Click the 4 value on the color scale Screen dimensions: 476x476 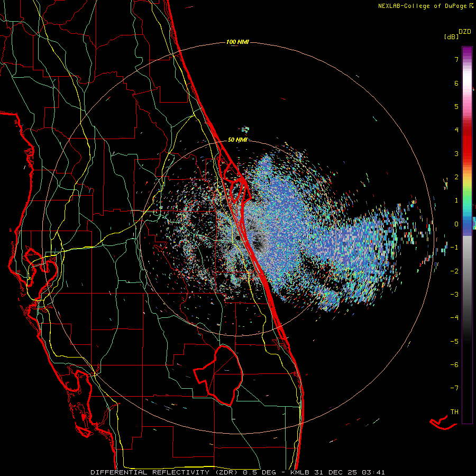point(456,130)
